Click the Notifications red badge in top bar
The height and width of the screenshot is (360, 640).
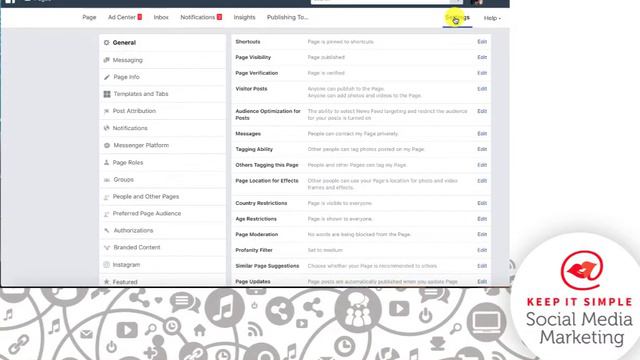click(x=219, y=17)
